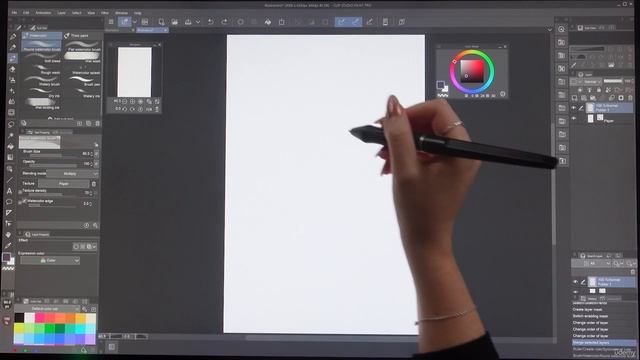Viewport: 640px width, 360px height.
Task: Click the Navigator canvas thumbnail
Action: pyautogui.click(x=134, y=72)
